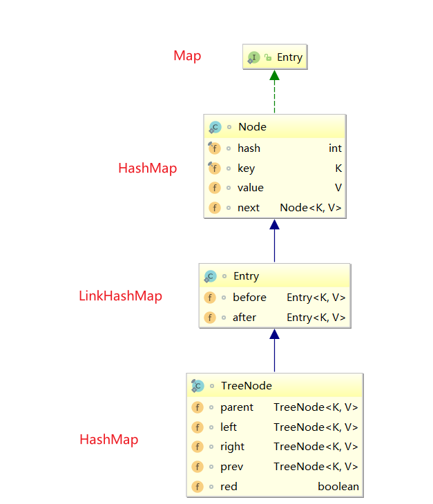
Task: Click the class icon next to TreeNode
Action: click(x=198, y=386)
